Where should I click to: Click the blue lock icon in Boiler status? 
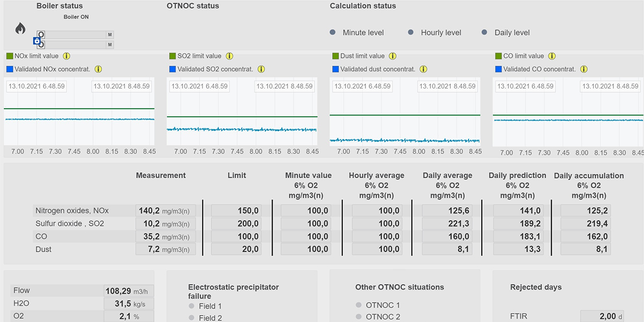click(x=36, y=40)
